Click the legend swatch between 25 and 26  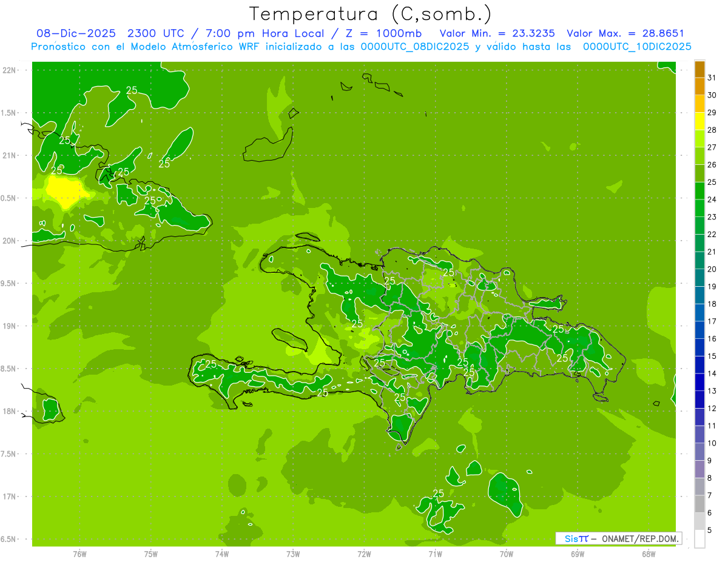click(x=699, y=174)
